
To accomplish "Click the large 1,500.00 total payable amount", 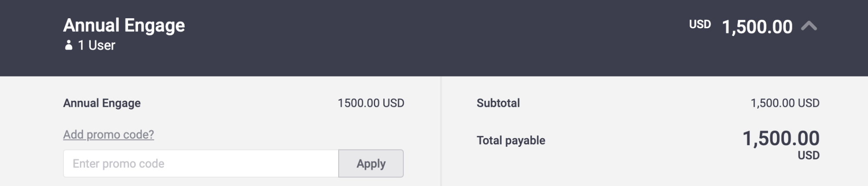I will click(781, 139).
